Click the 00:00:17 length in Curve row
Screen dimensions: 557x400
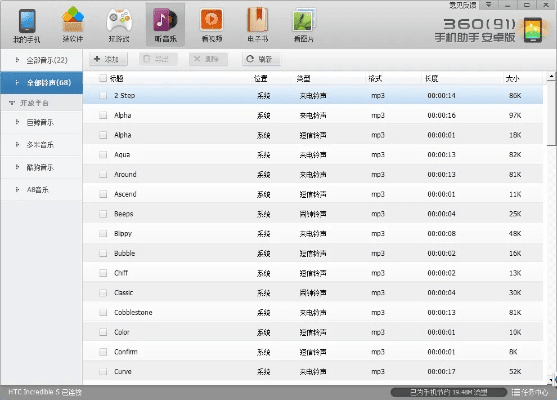pos(441,372)
